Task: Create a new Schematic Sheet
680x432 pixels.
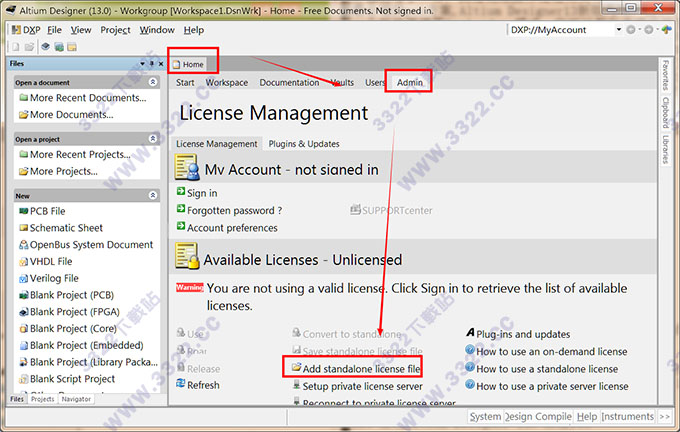Action: pos(61,228)
